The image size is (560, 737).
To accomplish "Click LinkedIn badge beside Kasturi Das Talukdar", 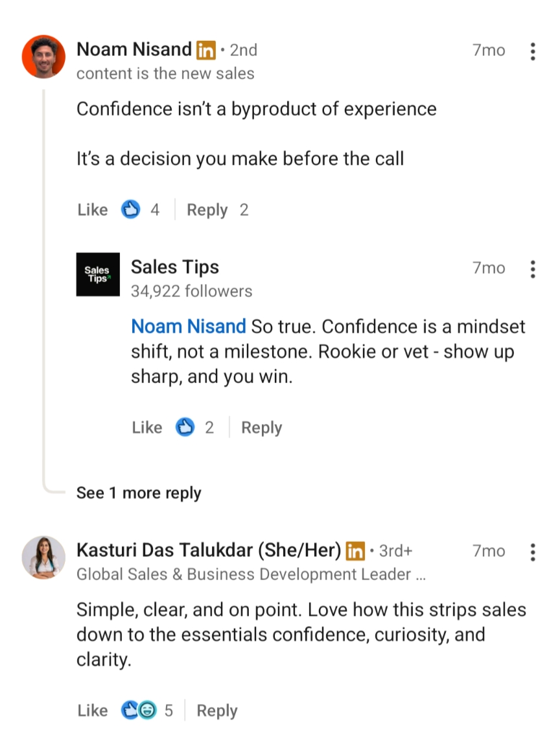I will pyautogui.click(x=355, y=551).
